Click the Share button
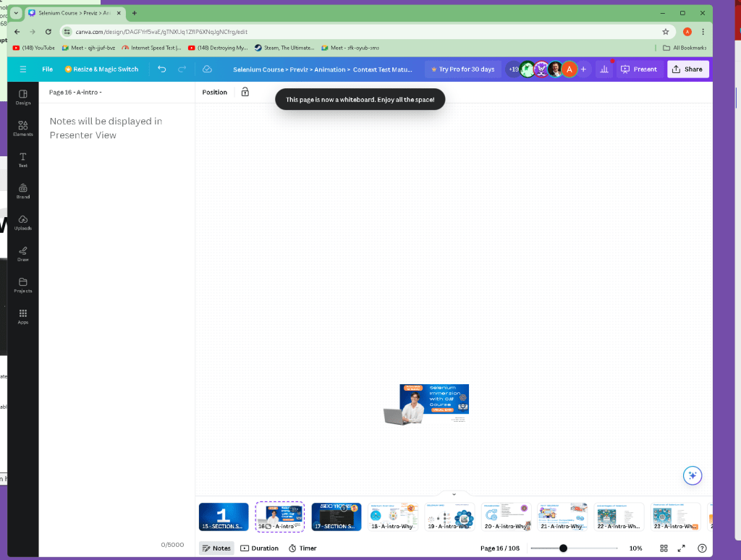This screenshot has height=560, width=741. click(x=687, y=69)
